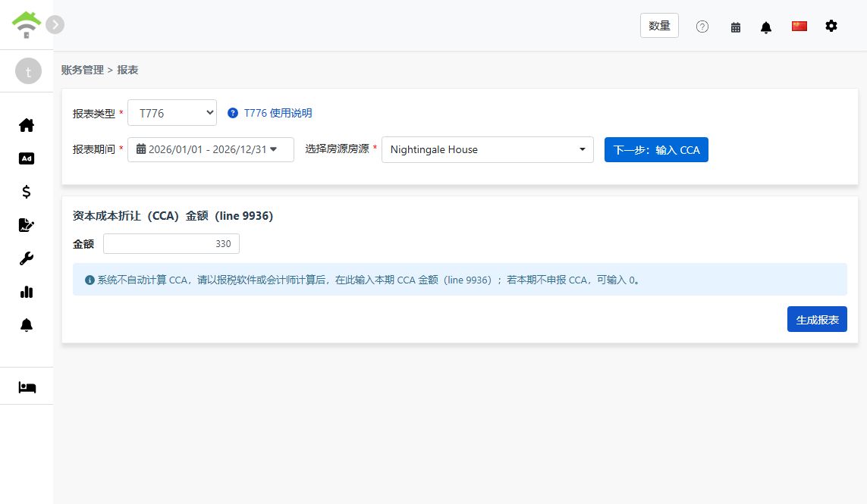Screen dimensions: 867x504
Task: Change language via the China flag
Action: pos(799,26)
